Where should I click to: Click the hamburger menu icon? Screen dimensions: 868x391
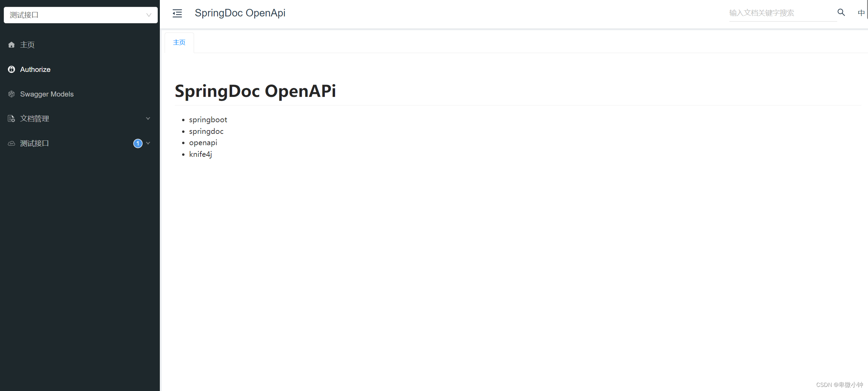177,13
